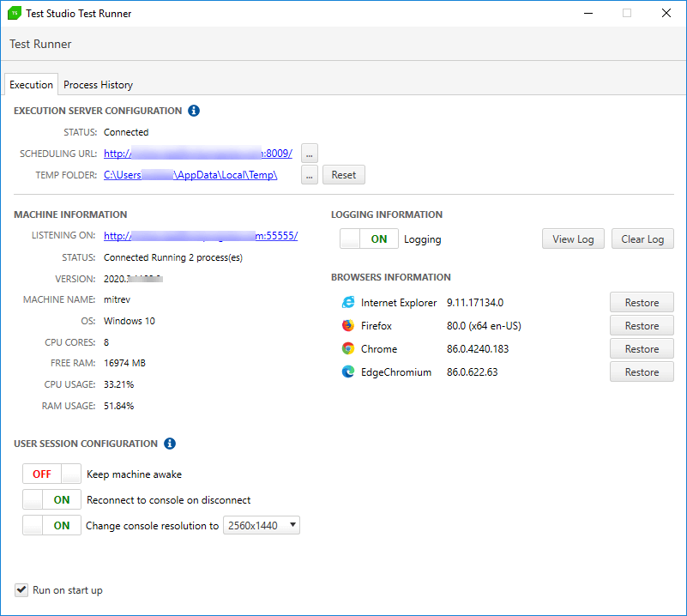Click the Chrome version '86.0.4240.183'
This screenshot has height=616, width=687.
point(478,348)
